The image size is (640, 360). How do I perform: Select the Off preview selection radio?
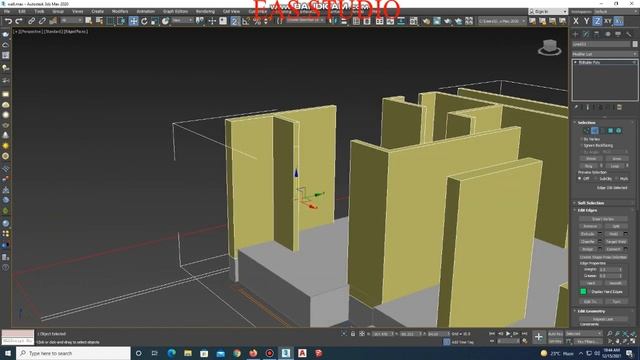tap(580, 178)
